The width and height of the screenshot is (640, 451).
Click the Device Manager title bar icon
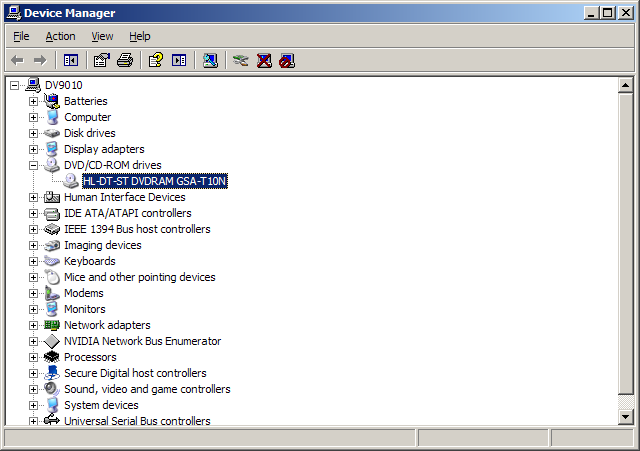[x=14, y=13]
